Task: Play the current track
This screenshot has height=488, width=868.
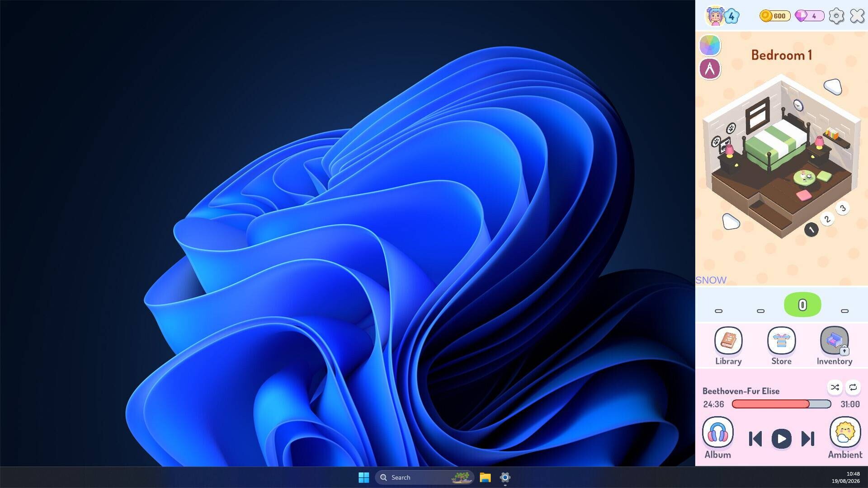Action: (782, 439)
